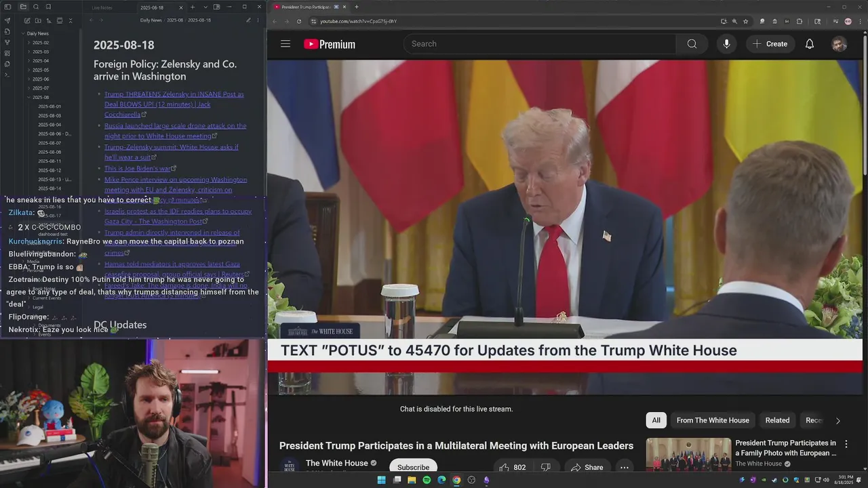868x488 pixels.
Task: Switch to the Live Notes tab
Action: pyautogui.click(x=102, y=7)
